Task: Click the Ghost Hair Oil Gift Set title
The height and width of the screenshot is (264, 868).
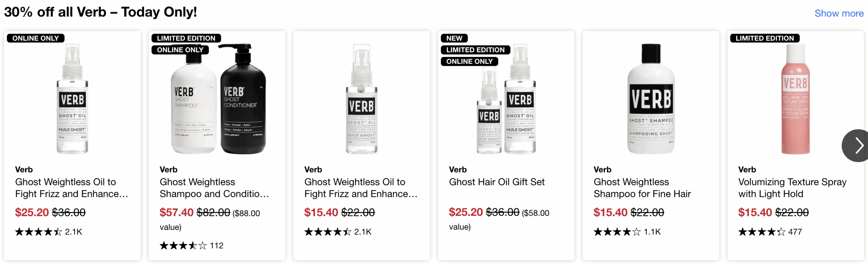Action: tap(496, 182)
